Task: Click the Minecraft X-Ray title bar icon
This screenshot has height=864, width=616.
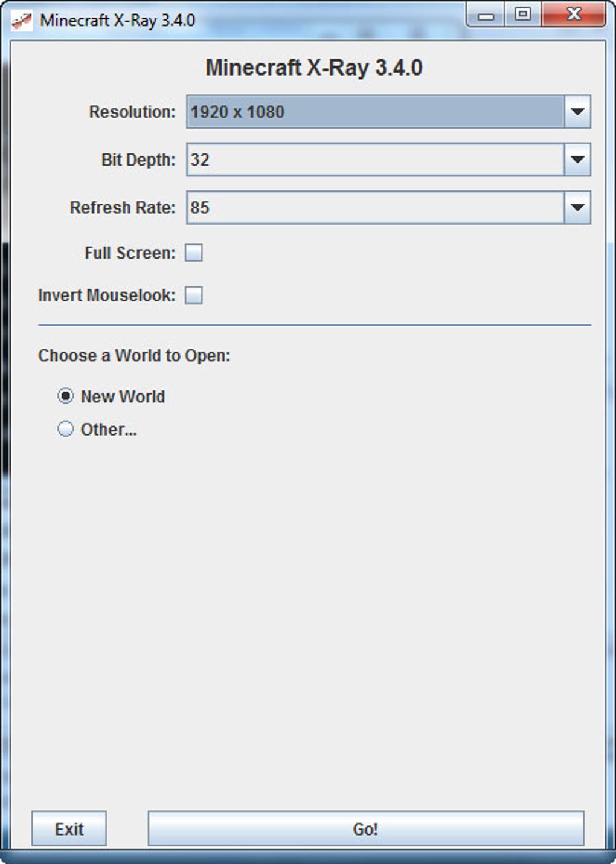Action: coord(22,21)
